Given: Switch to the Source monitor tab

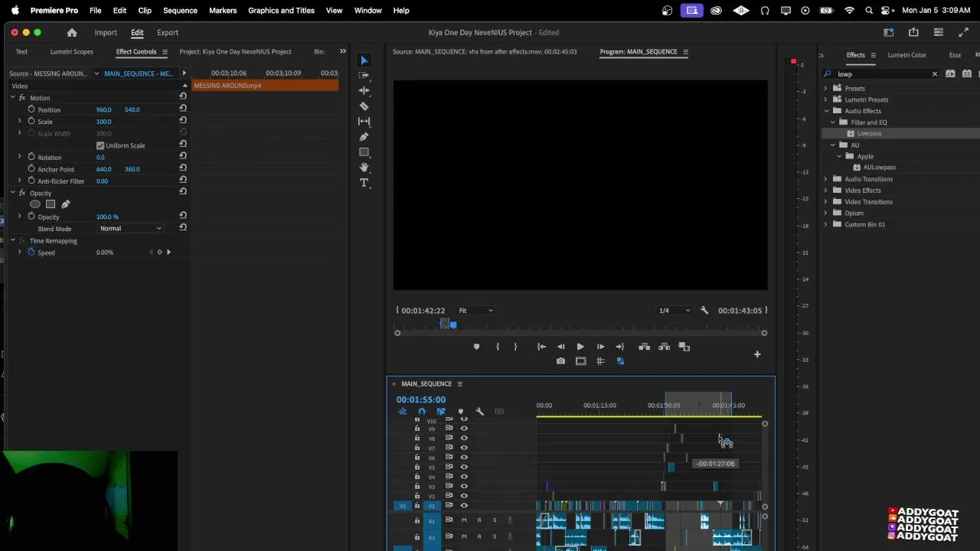Looking at the screenshot, I should coord(485,51).
